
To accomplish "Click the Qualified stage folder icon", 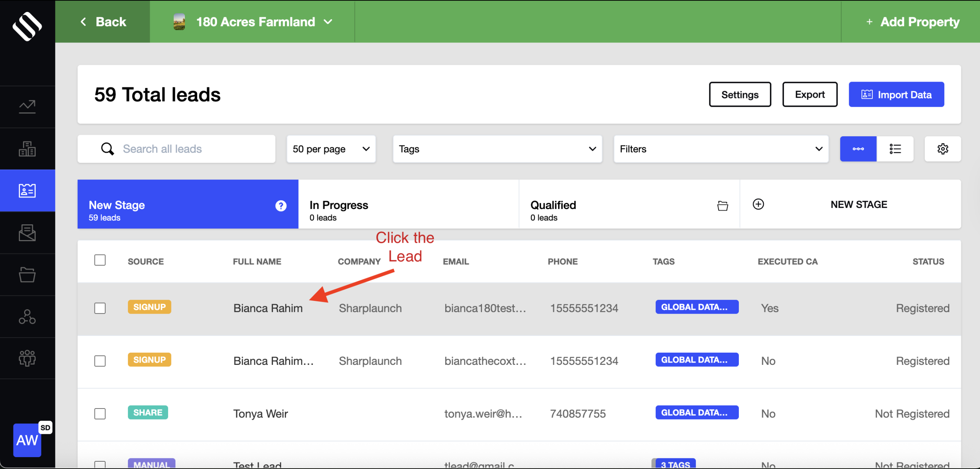I will click(x=722, y=206).
